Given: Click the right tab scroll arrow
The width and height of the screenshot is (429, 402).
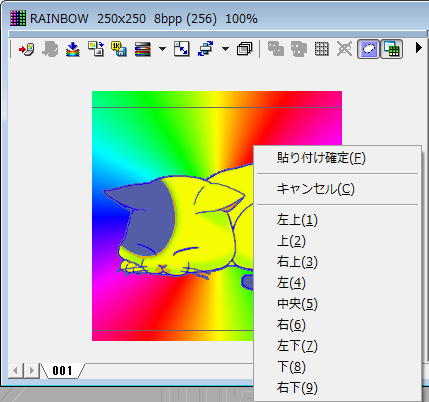Looking at the screenshot, I should pos(32,371).
